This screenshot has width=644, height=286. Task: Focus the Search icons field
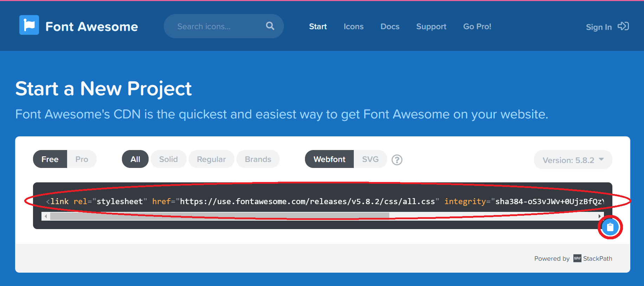click(x=224, y=26)
